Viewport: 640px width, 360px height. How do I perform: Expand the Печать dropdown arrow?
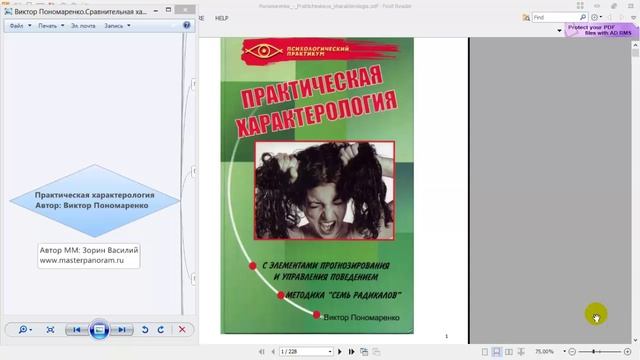click(x=62, y=26)
